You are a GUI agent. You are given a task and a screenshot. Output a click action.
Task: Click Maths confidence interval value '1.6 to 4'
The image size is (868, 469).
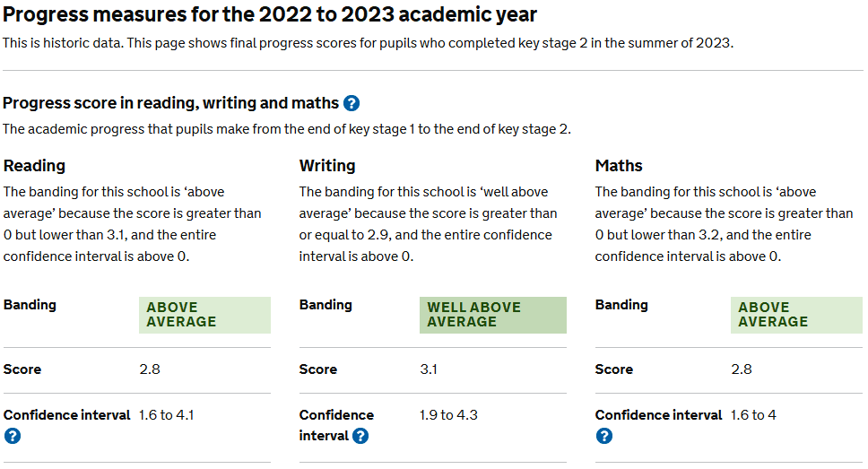754,415
